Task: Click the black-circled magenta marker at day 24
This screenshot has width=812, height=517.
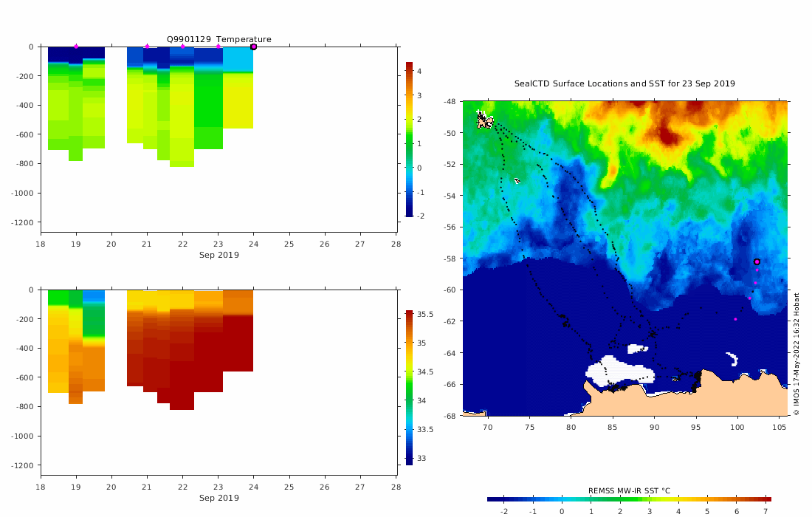Action: pyautogui.click(x=253, y=47)
